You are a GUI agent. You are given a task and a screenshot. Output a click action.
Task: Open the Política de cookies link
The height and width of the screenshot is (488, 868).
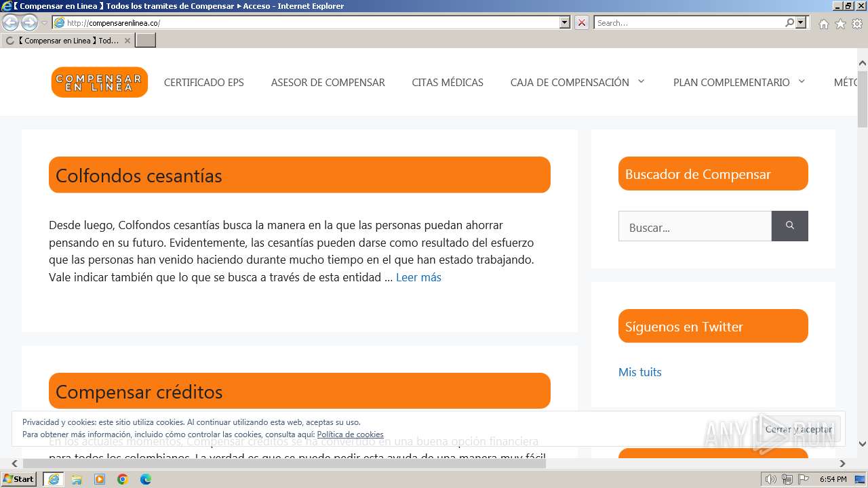pyautogui.click(x=350, y=434)
